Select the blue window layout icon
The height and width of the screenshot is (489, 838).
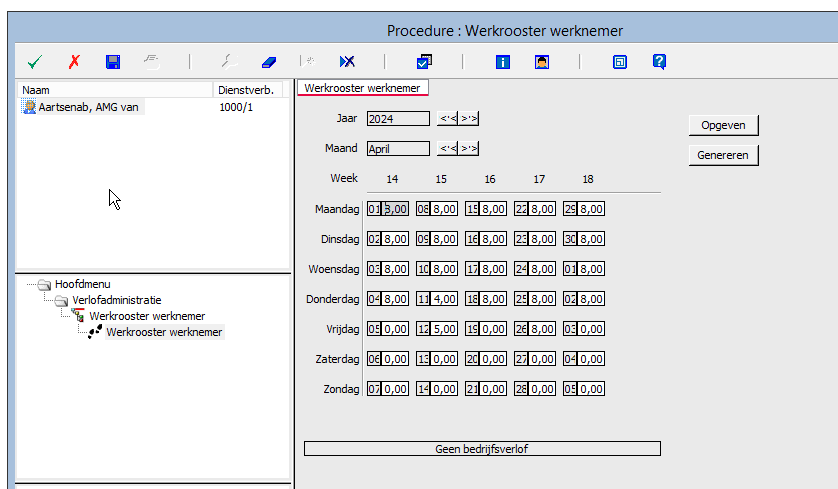click(620, 62)
